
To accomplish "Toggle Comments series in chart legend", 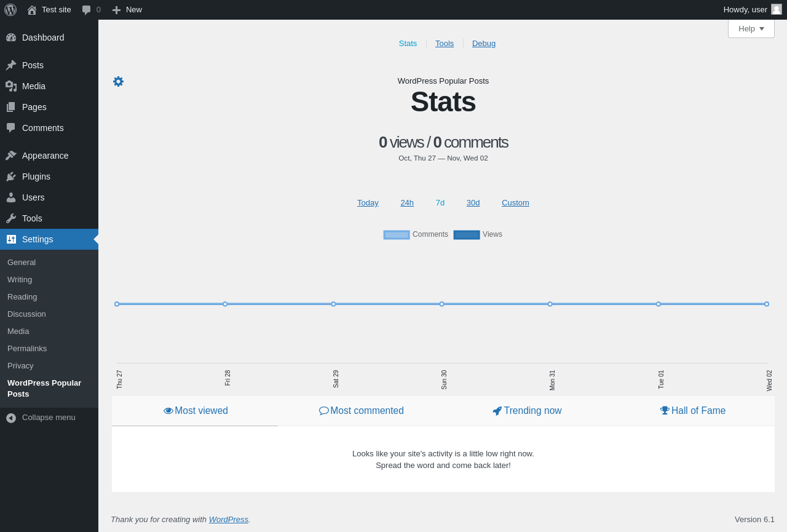I will 416,234.
